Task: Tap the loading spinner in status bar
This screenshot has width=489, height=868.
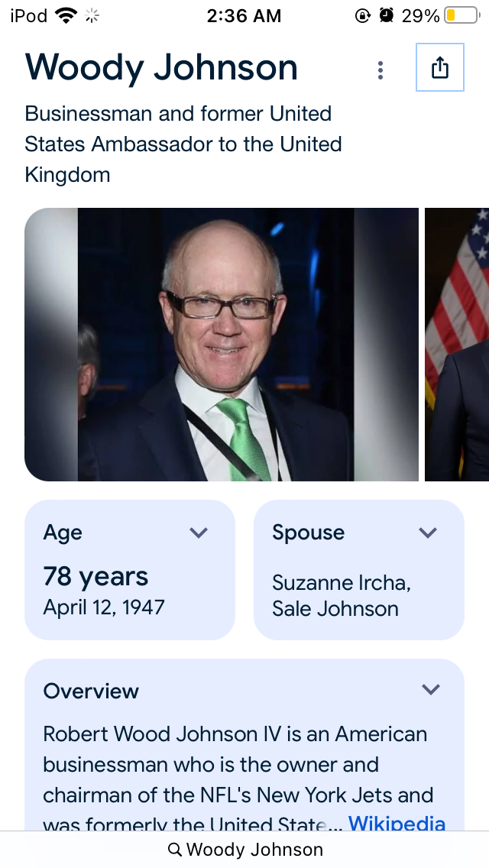Action: click(92, 16)
